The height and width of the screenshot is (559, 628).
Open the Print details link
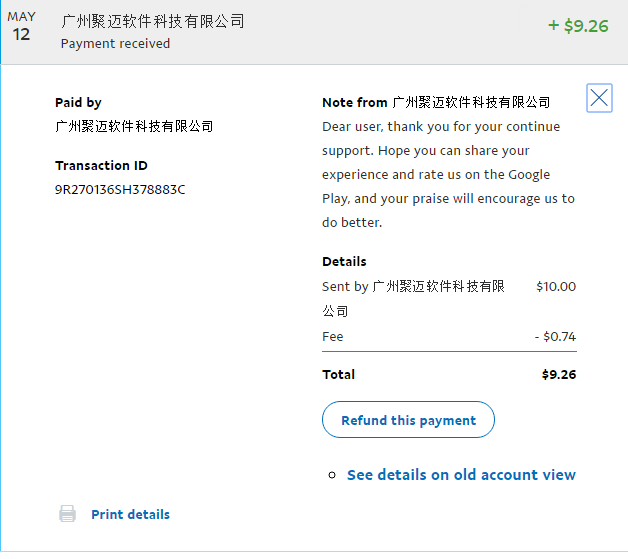(x=130, y=514)
